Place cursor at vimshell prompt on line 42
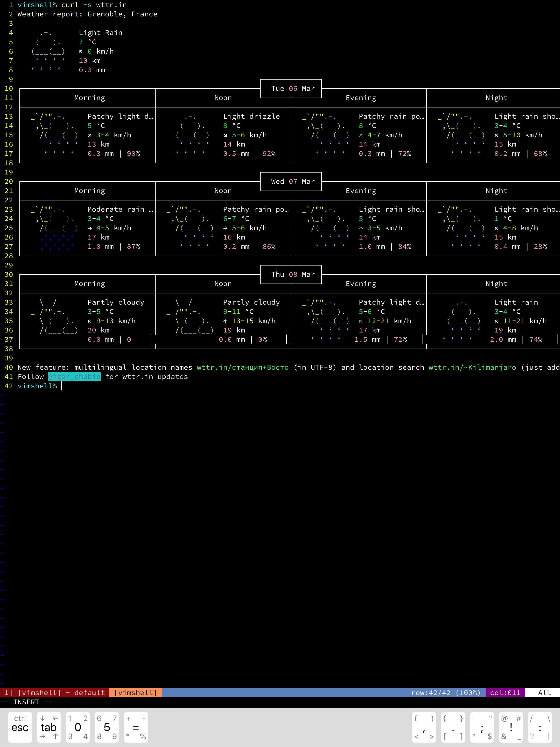Screen dimensions: 560x747 pos(62,386)
